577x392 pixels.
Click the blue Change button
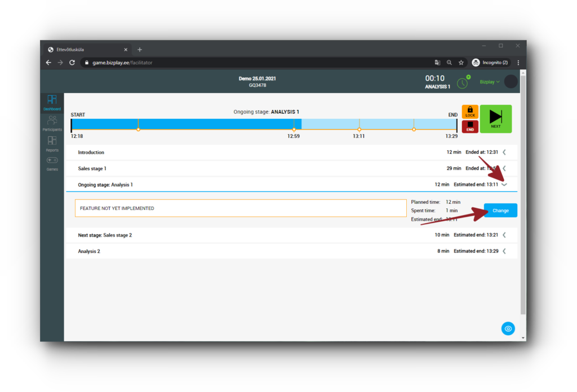click(x=500, y=211)
